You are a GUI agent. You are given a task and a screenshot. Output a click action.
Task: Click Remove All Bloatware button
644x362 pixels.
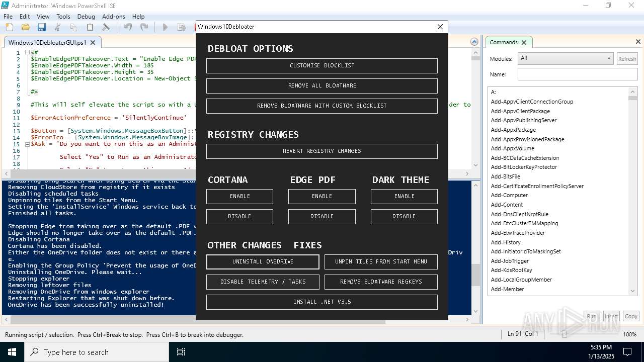point(322,86)
